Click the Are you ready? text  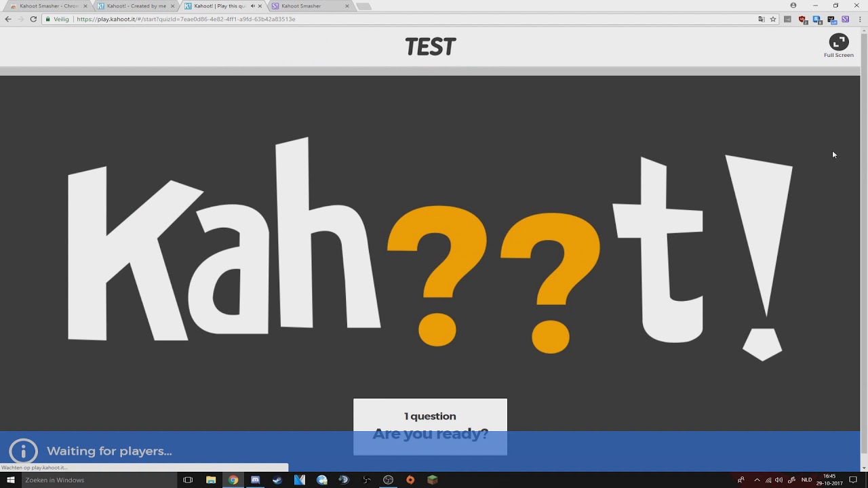[430, 434]
